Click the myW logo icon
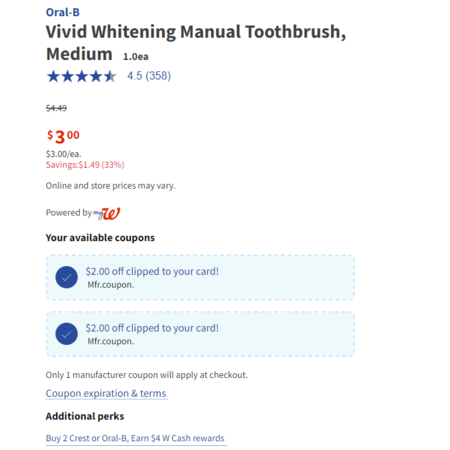 click(107, 214)
